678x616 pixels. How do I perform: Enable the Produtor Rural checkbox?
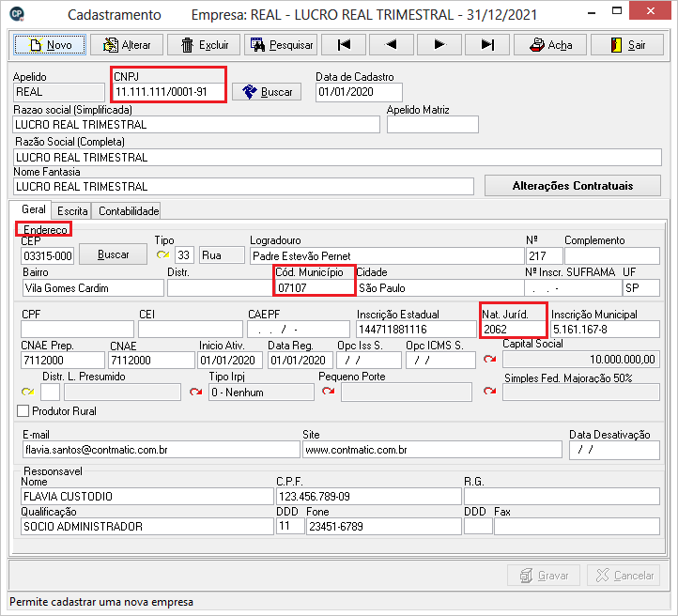click(x=23, y=411)
